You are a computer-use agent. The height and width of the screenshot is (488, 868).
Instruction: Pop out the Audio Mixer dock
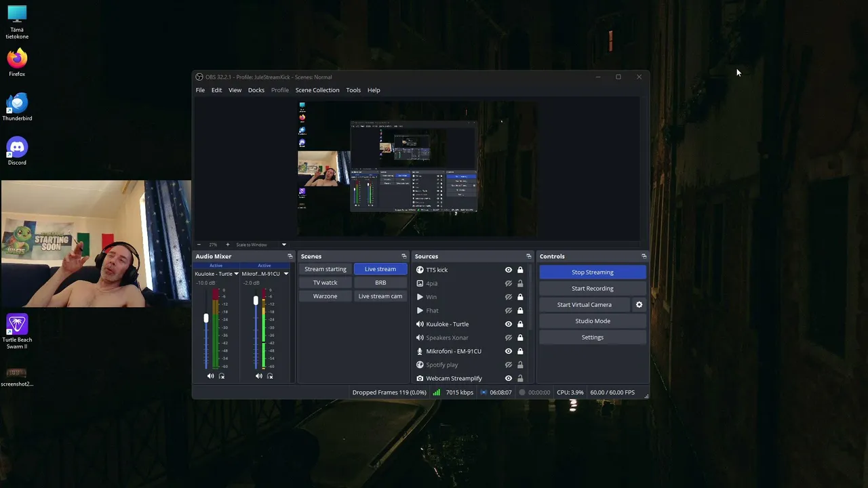[290, 256]
